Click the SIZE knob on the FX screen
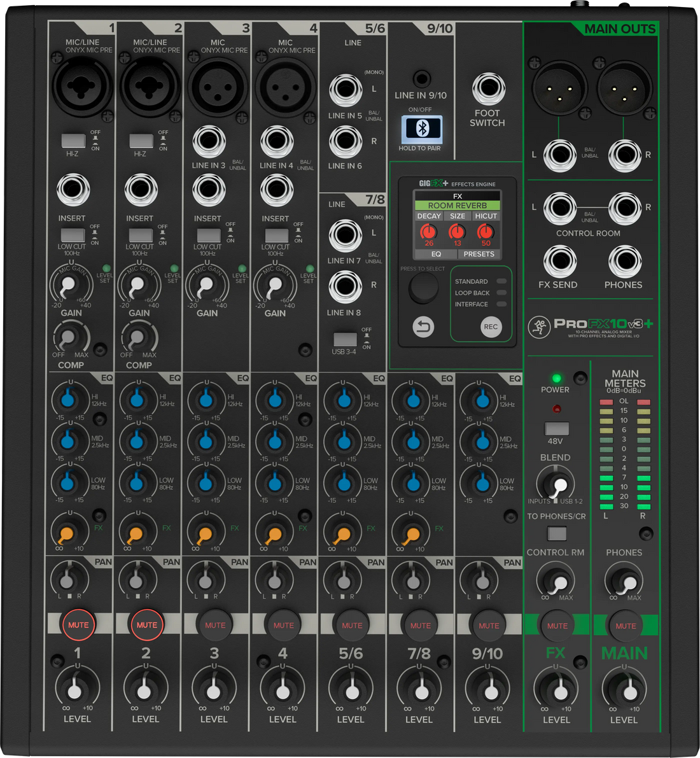This screenshot has width=700, height=758. pyautogui.click(x=457, y=232)
